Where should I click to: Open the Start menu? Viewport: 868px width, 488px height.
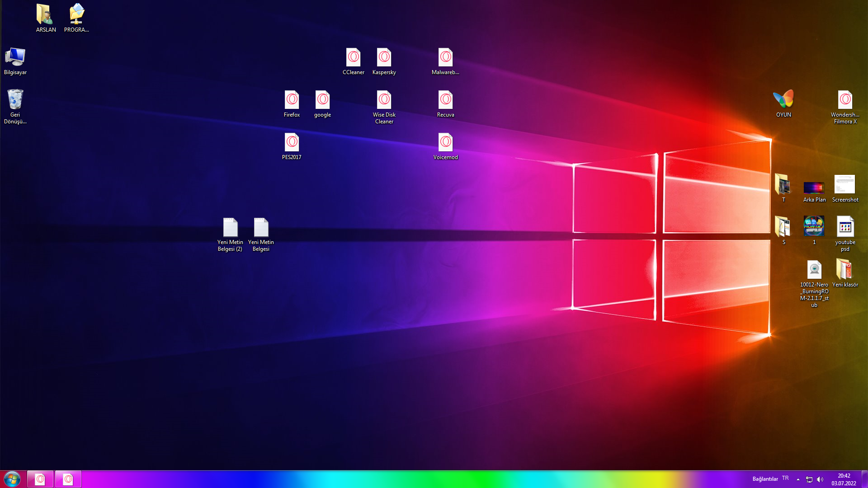pos(12,478)
